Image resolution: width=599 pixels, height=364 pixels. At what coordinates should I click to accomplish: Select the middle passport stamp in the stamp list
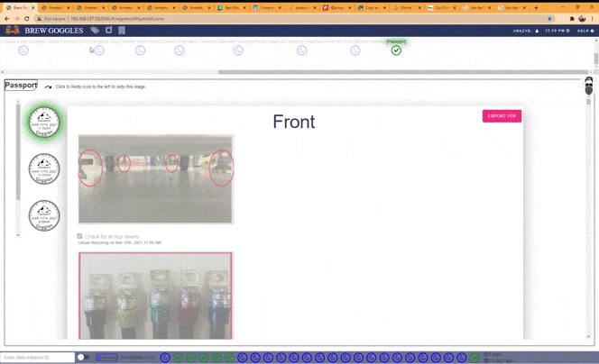click(x=44, y=168)
